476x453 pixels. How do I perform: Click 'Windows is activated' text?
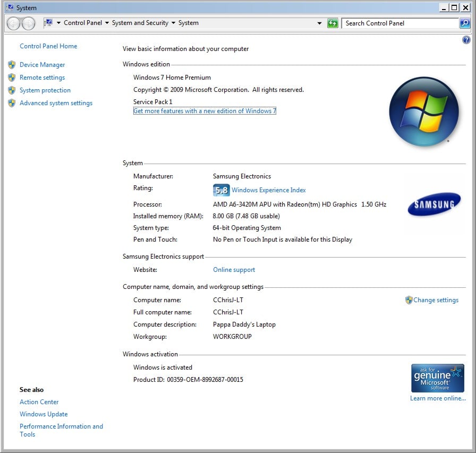coord(163,367)
